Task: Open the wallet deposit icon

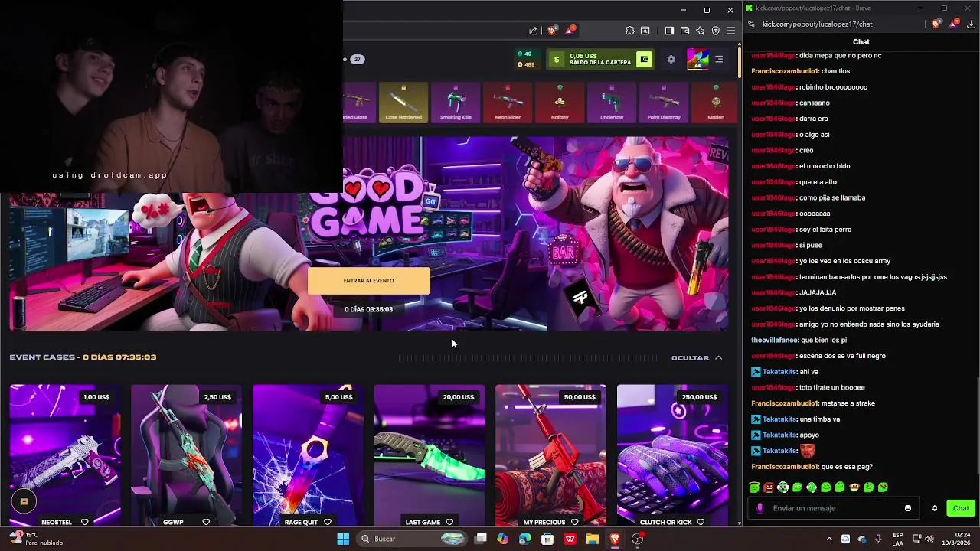Action: click(645, 59)
